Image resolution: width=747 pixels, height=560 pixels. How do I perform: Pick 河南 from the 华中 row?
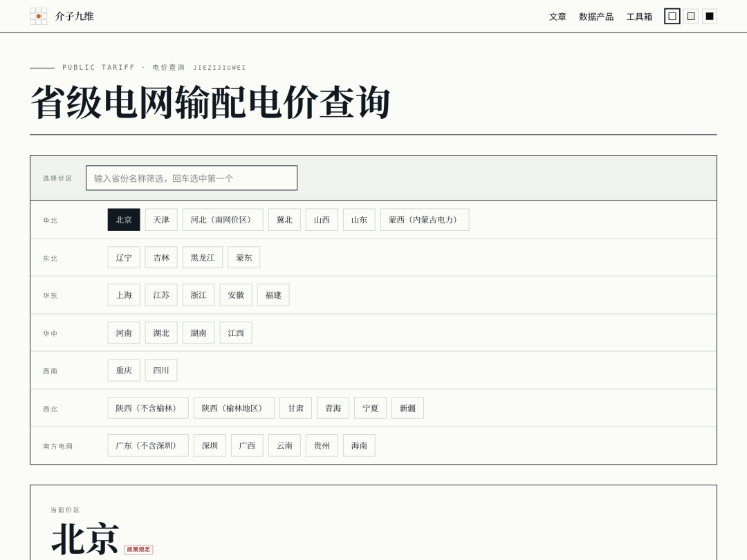coord(124,333)
